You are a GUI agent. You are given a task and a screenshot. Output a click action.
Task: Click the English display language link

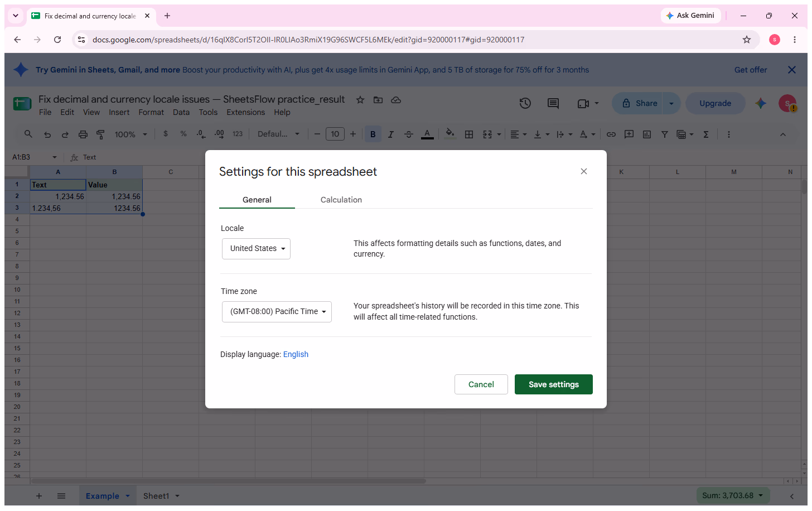tap(296, 354)
